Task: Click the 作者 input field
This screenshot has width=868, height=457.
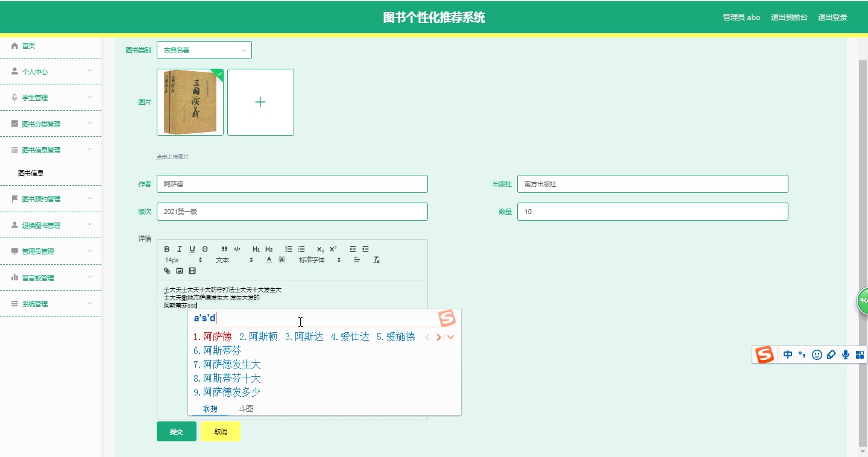Action: [292, 184]
